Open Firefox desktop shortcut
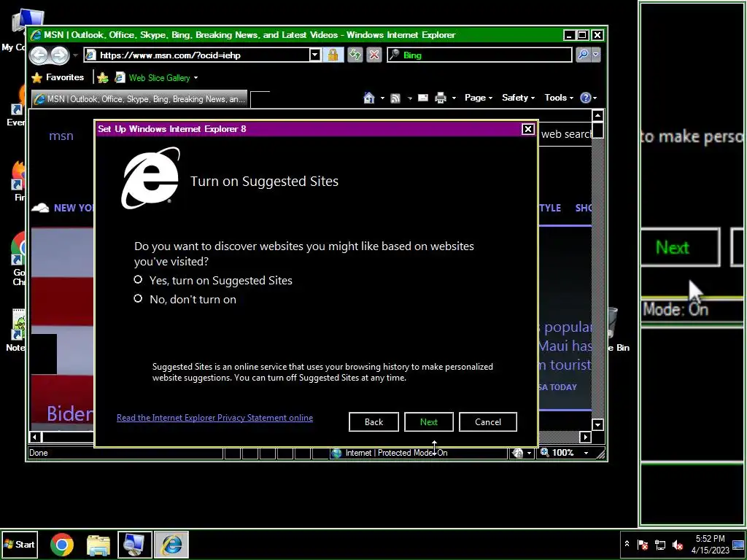This screenshot has width=747, height=560. point(19,182)
